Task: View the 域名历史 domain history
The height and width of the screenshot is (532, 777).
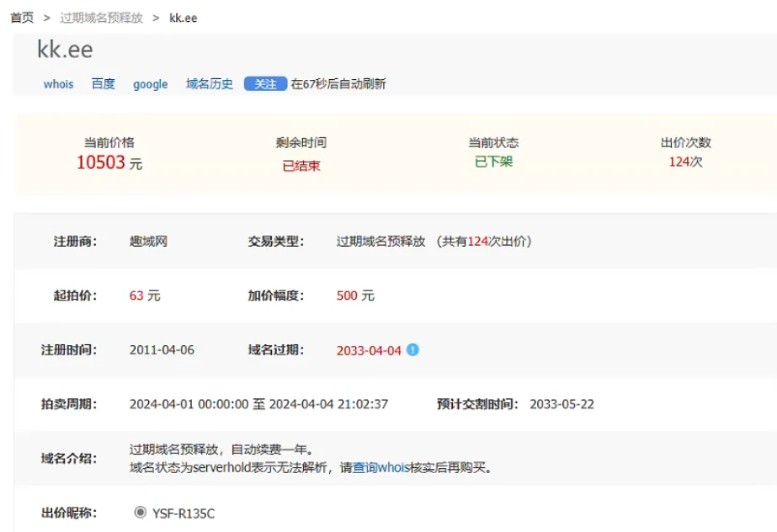Action: pos(209,84)
